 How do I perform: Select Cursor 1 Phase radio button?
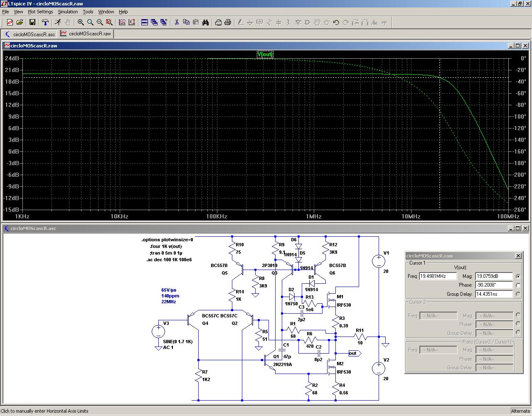(x=518, y=285)
